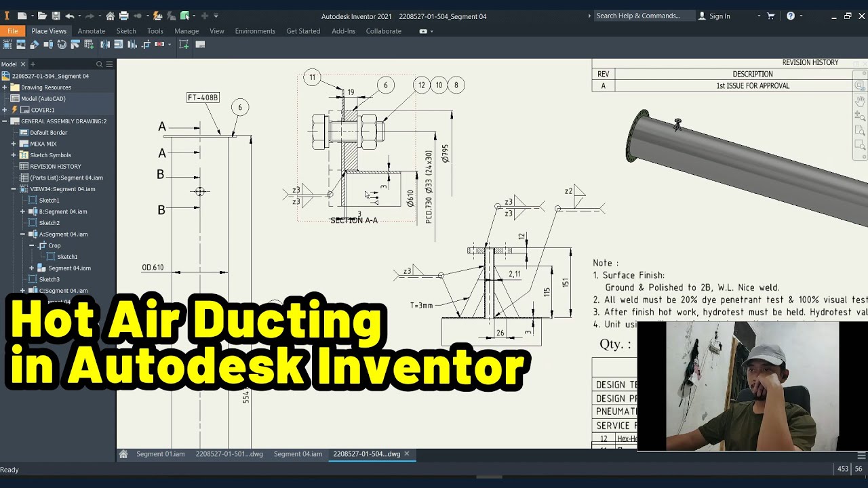Collapse the GENERAL ASSEMBLY DRAWING:2 node
Screen dimensions: 868x488
tap(5, 121)
